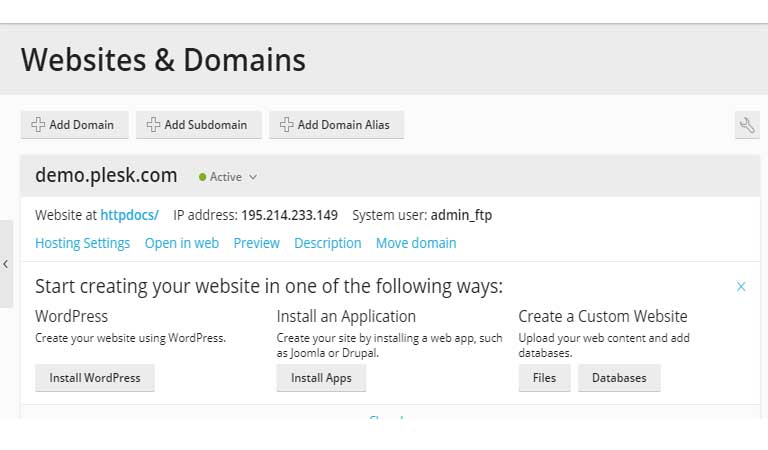This screenshot has width=768, height=450.
Task: Select the Create a Custom Website heading
Action: pos(603,316)
